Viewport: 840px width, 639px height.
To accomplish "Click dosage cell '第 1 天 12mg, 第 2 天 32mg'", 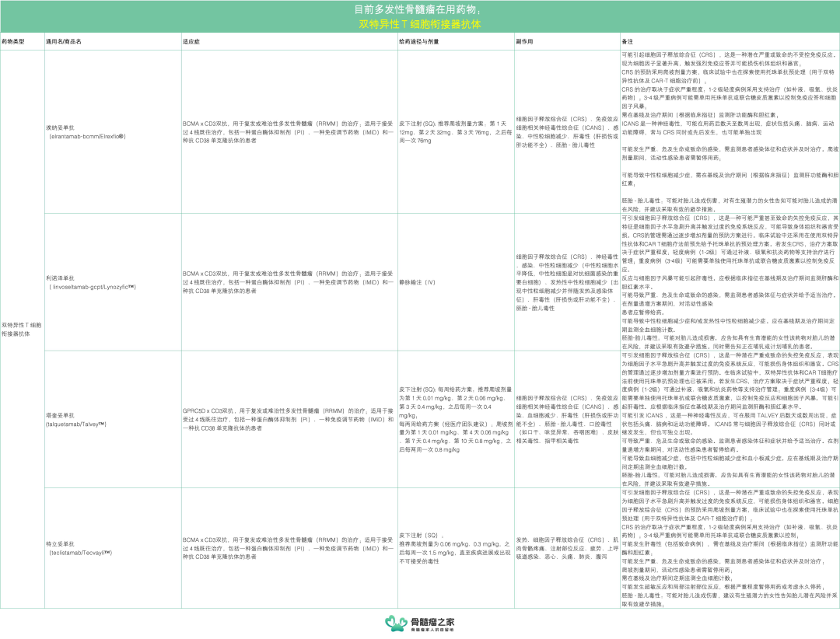I will 456,131.
